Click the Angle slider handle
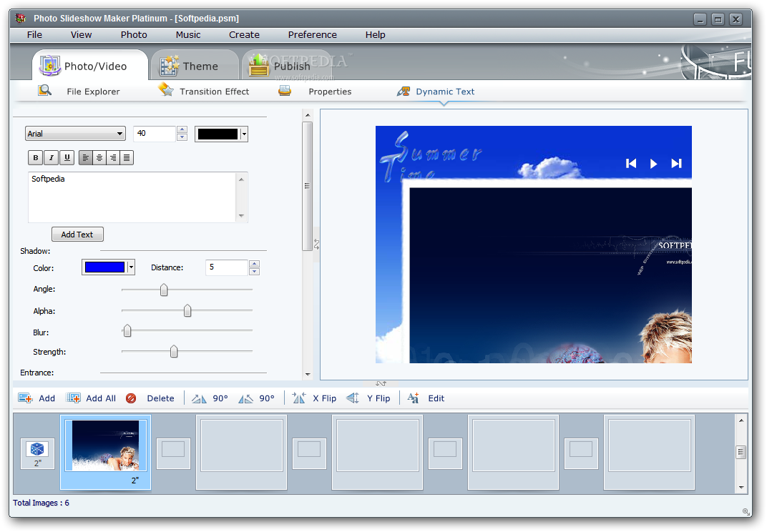The height and width of the screenshot is (532, 767). 164,290
